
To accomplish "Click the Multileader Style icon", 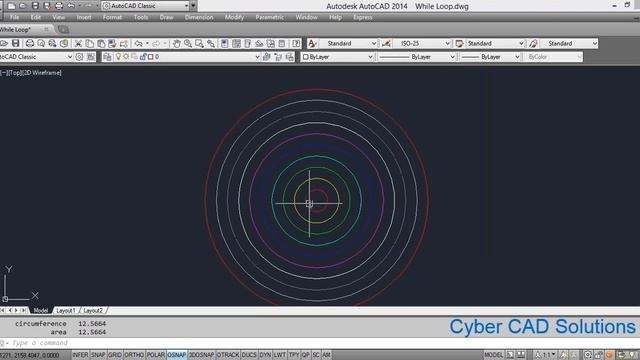I will coord(533,43).
